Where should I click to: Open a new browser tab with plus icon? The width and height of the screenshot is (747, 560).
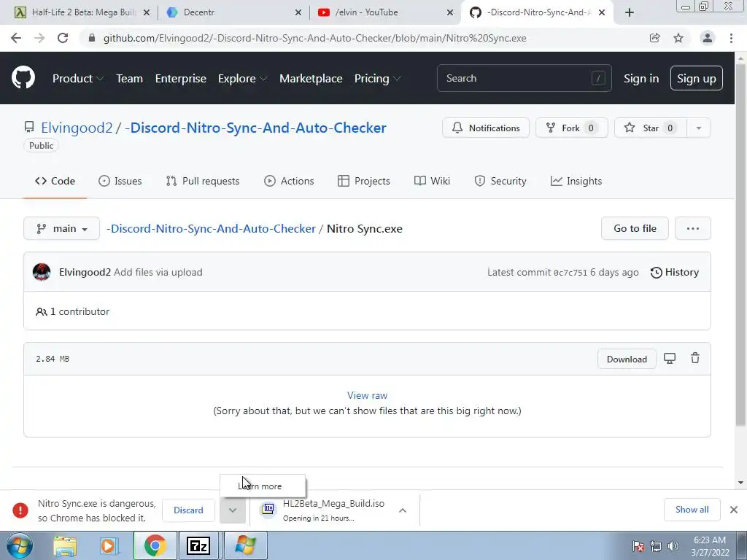[630, 12]
